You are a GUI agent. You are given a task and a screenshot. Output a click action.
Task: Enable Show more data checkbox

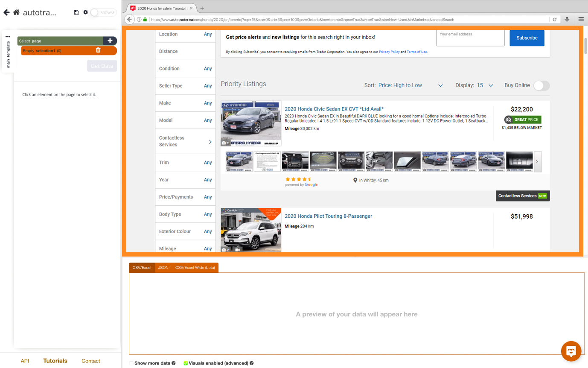click(131, 363)
